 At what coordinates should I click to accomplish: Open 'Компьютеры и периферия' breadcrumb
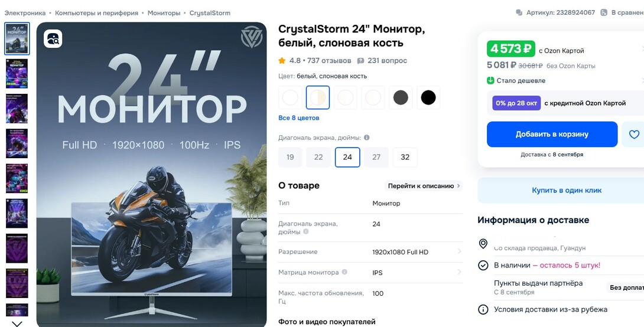tap(96, 13)
